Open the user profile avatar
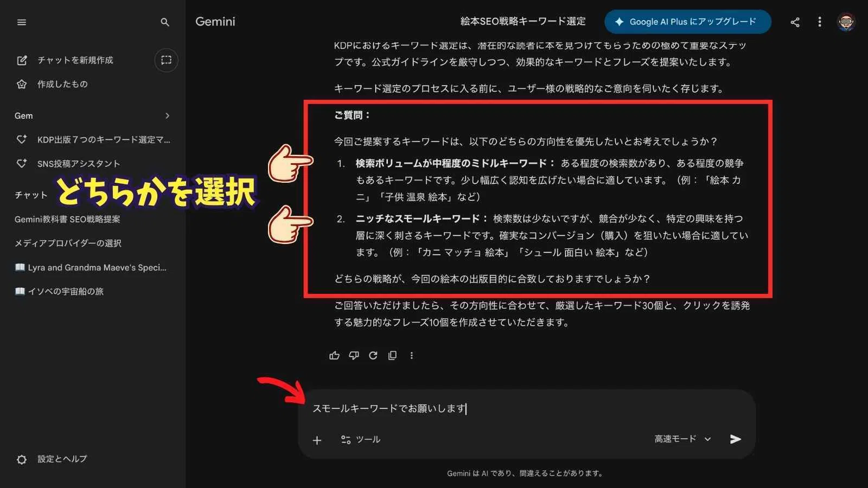The image size is (868, 488). click(x=846, y=22)
